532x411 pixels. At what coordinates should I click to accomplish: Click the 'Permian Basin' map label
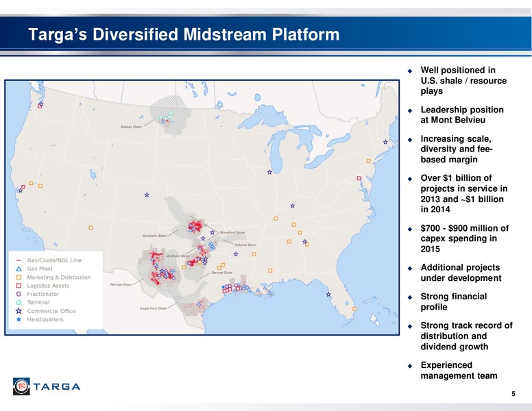pos(121,284)
